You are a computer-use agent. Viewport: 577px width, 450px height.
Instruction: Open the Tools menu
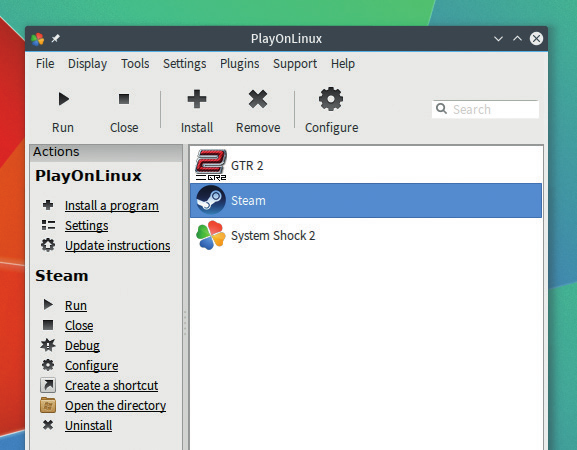tap(135, 64)
